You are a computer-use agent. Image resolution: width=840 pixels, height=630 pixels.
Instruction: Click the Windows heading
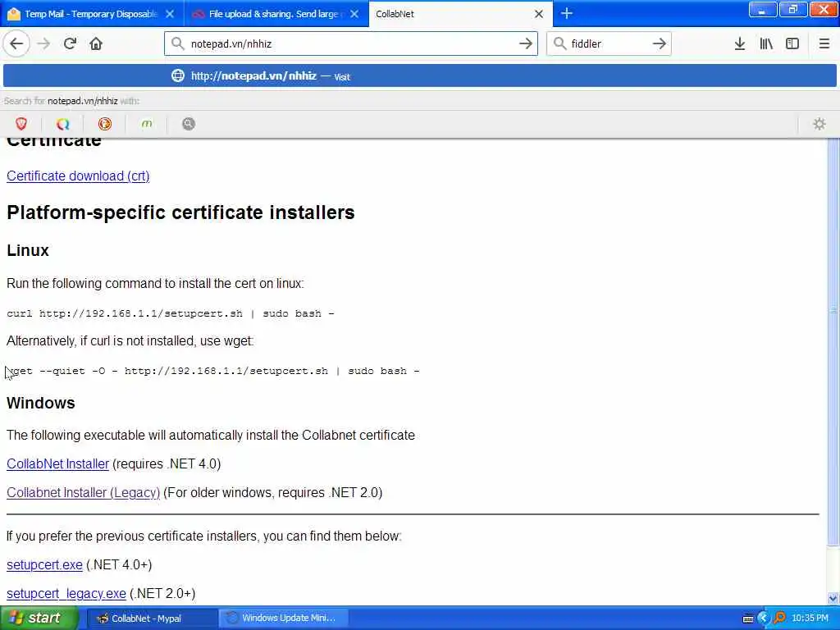(x=41, y=404)
